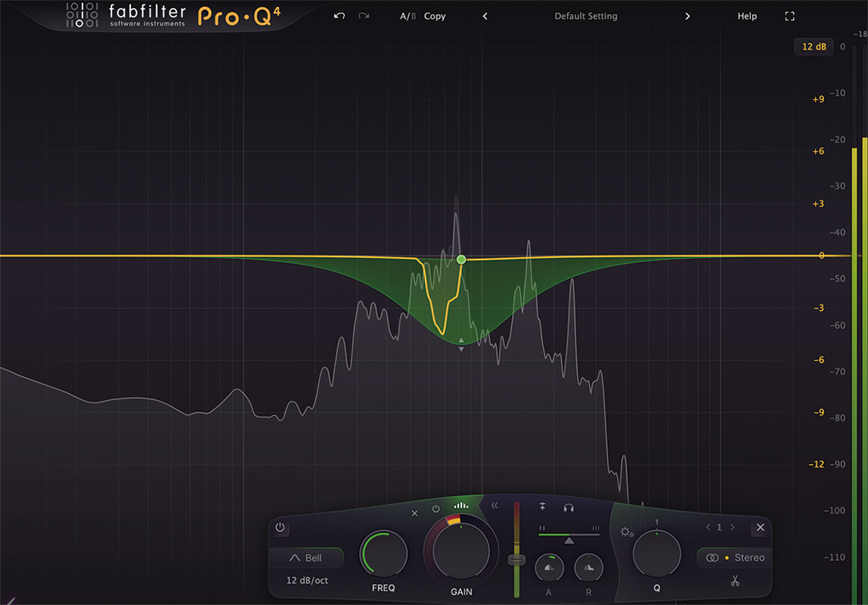Viewport: 868px width, 605px height.
Task: Click the FREQ knob
Action: (x=383, y=554)
